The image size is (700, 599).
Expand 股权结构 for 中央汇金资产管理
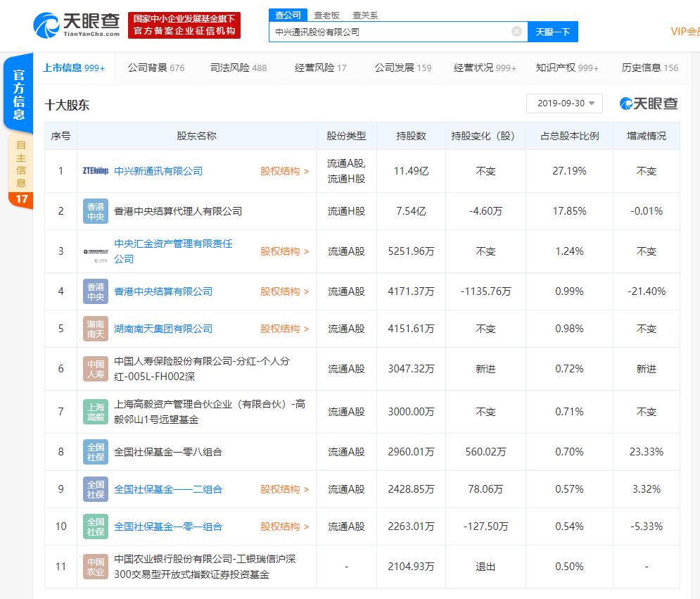[x=285, y=251]
